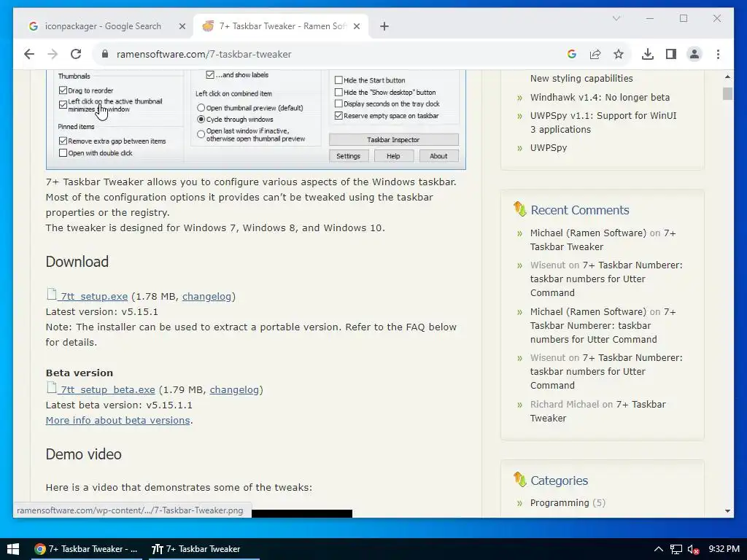Open the UWPSpy sidebar link
This screenshot has width=747, height=560.
tap(549, 147)
